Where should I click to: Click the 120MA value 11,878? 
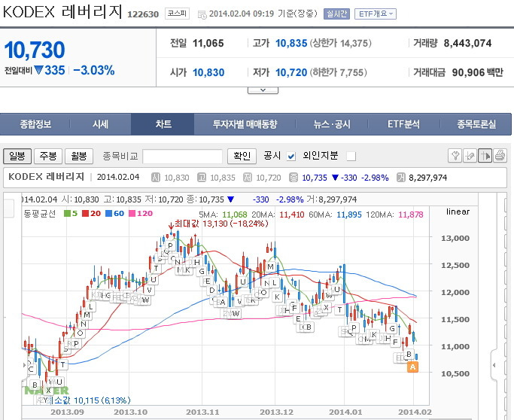pyautogui.click(x=411, y=215)
